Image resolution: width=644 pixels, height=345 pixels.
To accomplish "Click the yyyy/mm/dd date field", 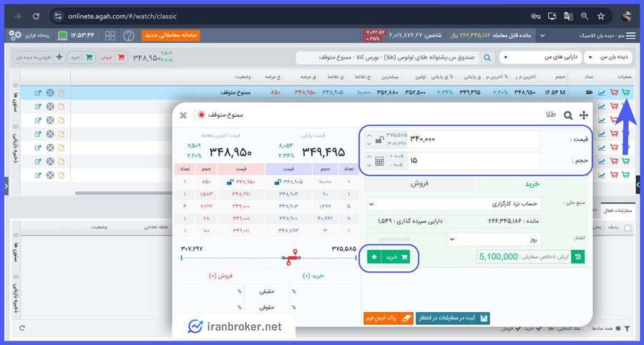I will click(406, 239).
